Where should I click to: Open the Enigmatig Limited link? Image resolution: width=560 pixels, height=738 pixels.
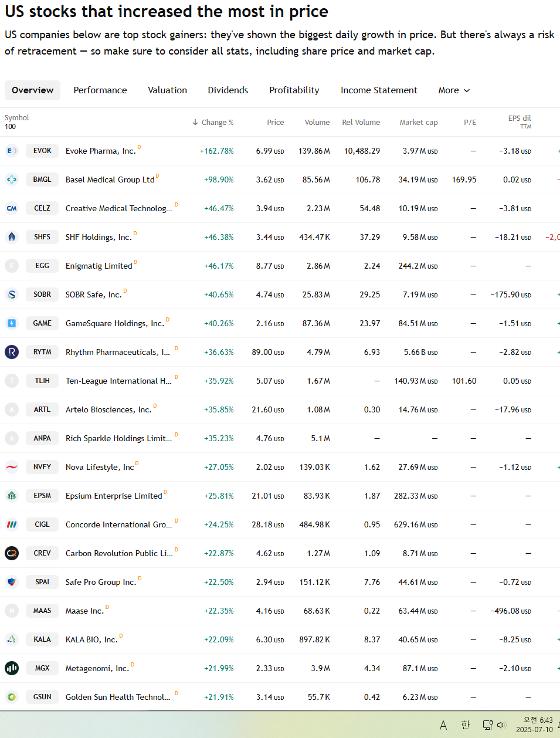(x=99, y=266)
